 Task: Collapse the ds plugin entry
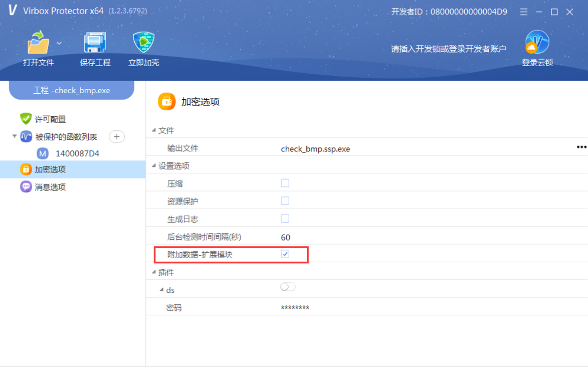pos(161,290)
